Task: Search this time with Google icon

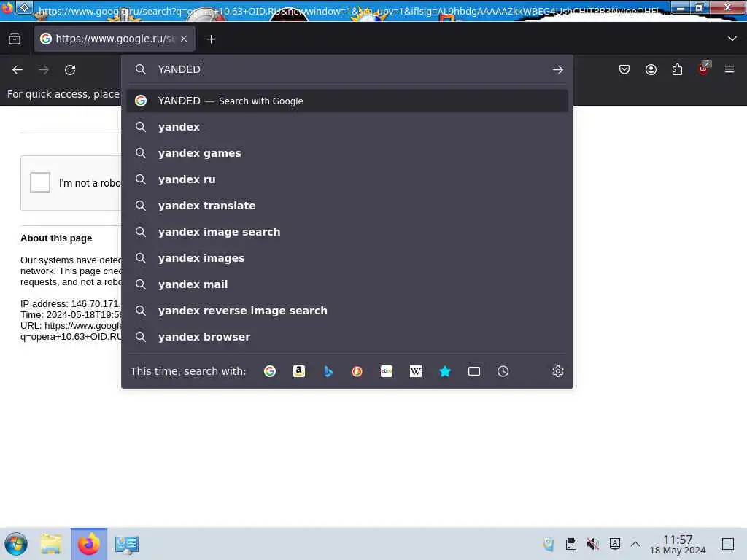Action: 270,371
